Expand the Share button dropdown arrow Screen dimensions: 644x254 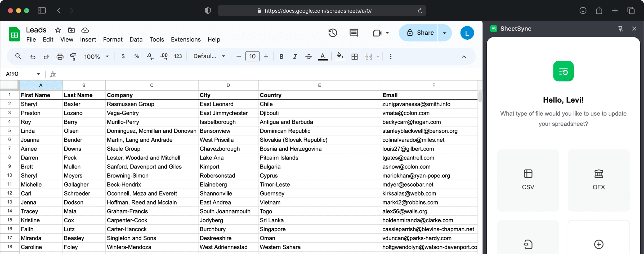[445, 33]
